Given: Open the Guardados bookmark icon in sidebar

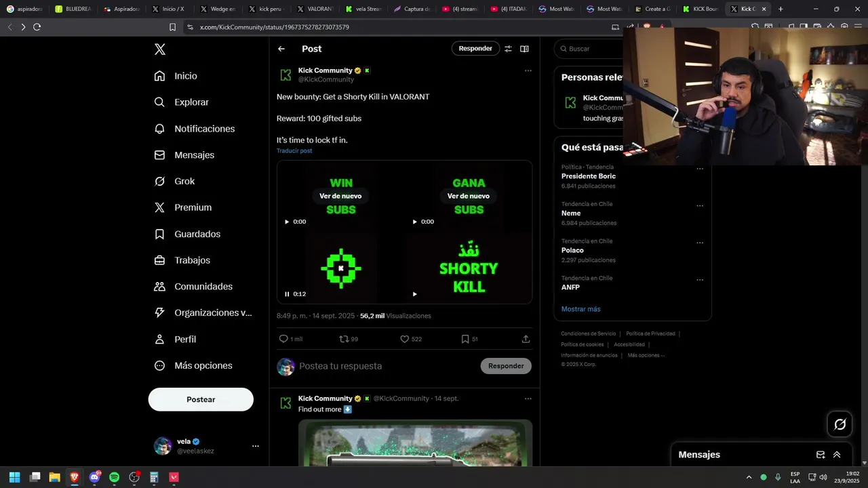Looking at the screenshot, I should coord(159,234).
